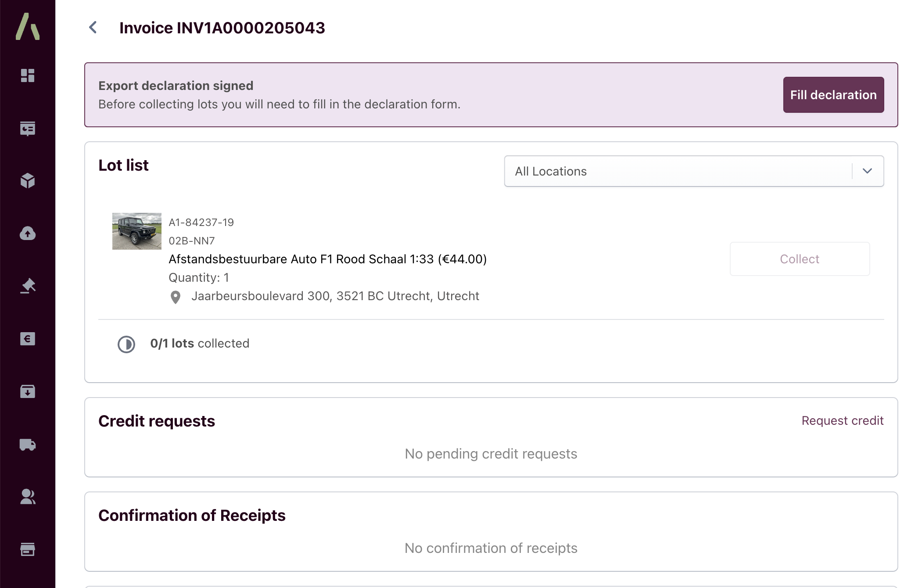This screenshot has width=911, height=588.
Task: Open the users sidebar icon
Action: [x=28, y=497]
